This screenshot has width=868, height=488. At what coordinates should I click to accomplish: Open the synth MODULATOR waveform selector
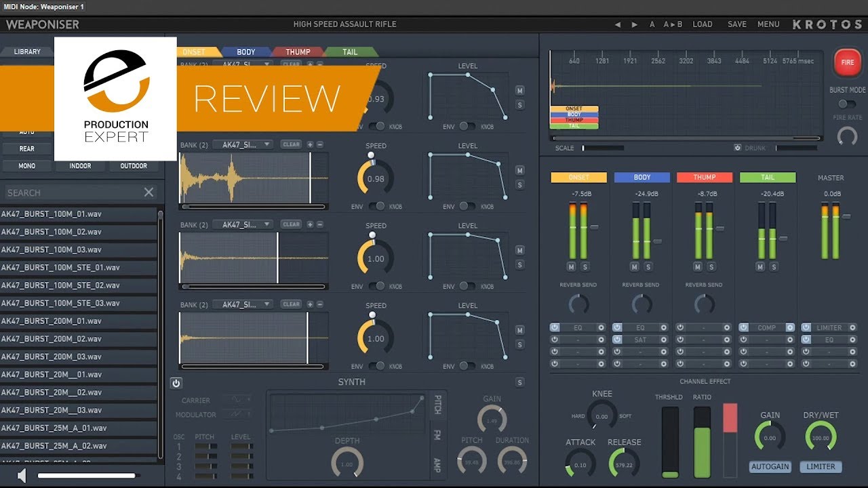click(238, 414)
